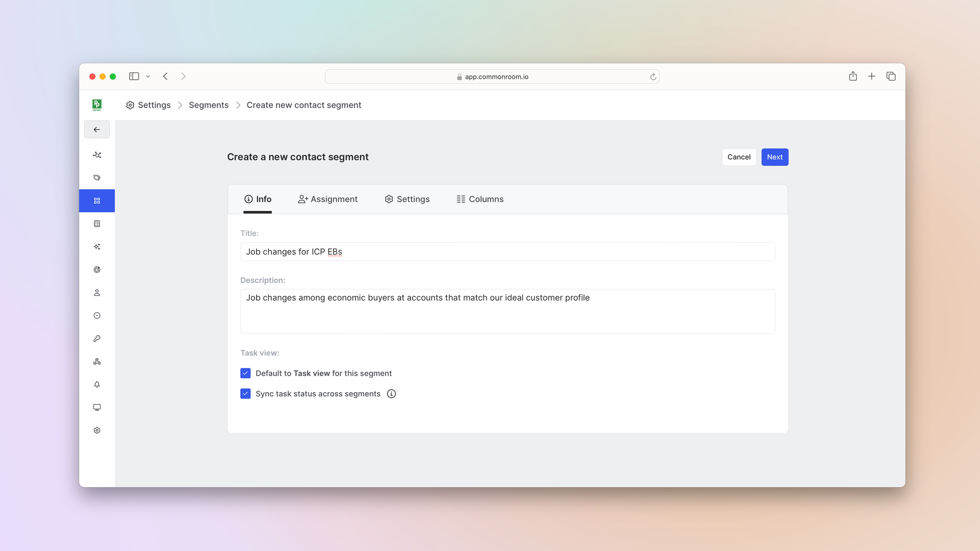The height and width of the screenshot is (551, 980).
Task: Open the monitor display icon in sidebar
Action: (97, 408)
